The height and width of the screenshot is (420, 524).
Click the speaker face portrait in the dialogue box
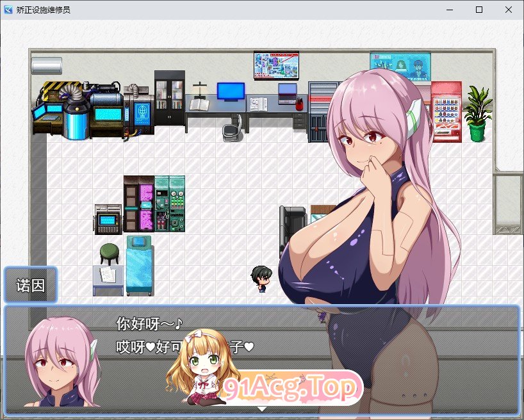coord(62,362)
